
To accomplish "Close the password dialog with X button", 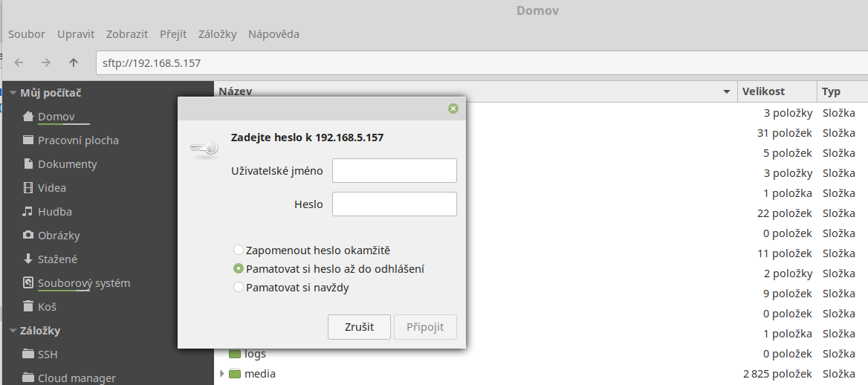I will click(x=453, y=109).
